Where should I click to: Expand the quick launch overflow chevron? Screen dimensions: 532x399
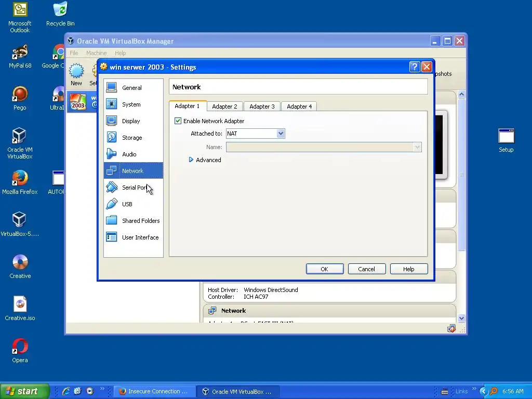tap(102, 389)
